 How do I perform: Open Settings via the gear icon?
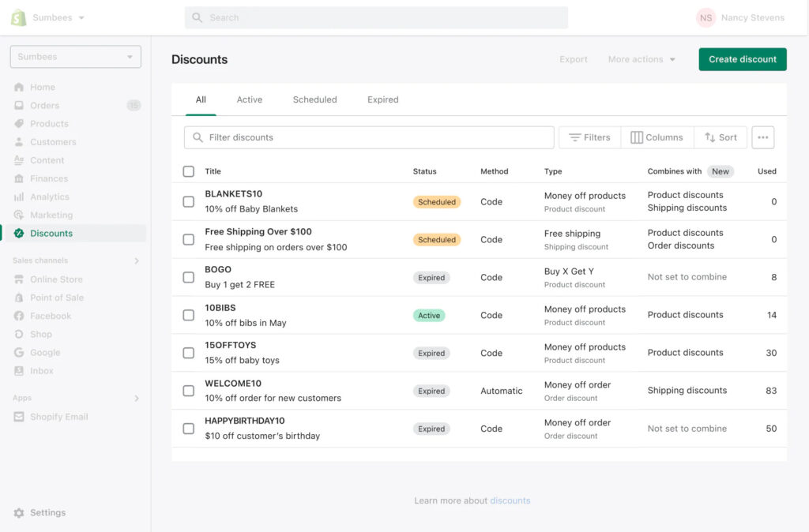19,513
